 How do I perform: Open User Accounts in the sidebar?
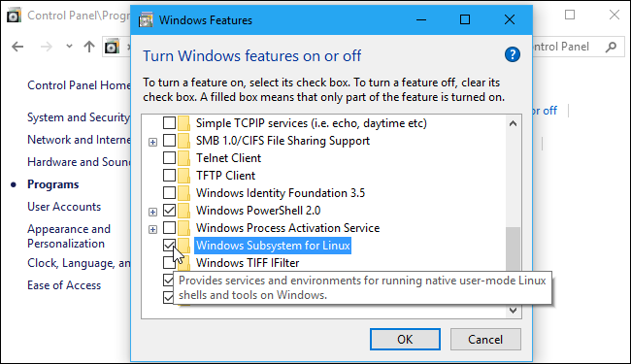point(64,207)
